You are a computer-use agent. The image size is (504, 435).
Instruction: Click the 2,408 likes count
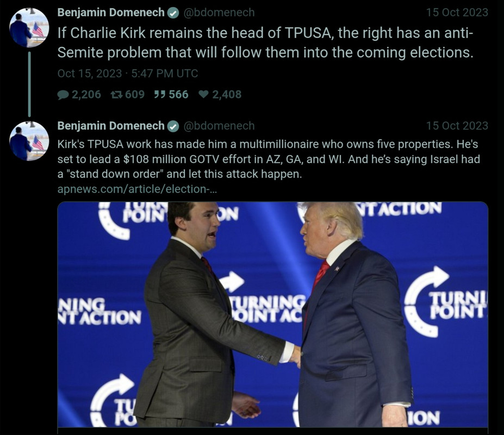point(227,95)
